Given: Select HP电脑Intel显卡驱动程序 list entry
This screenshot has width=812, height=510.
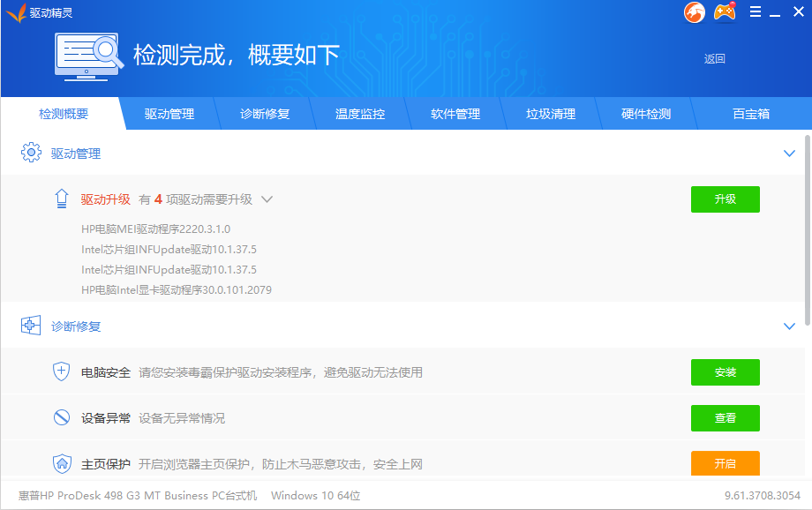Looking at the screenshot, I should (x=177, y=289).
